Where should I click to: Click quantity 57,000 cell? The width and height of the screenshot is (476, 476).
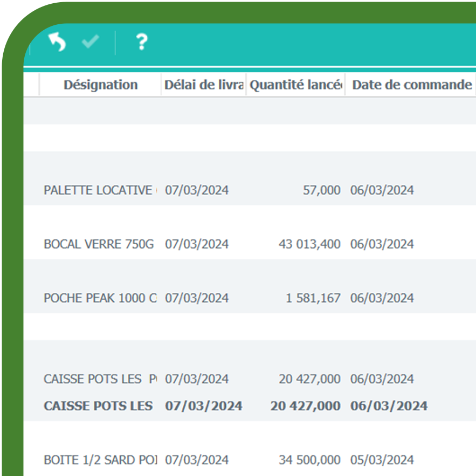pos(321,190)
